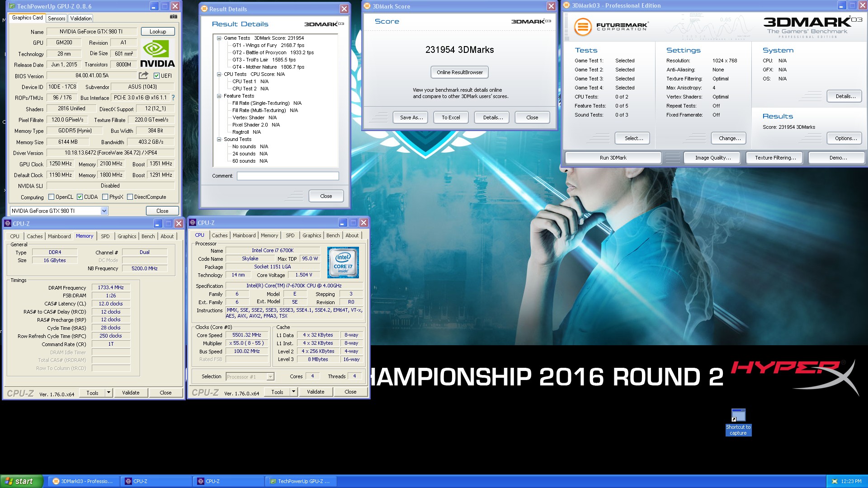Click Close button in GPU-Z window
Viewport: 868px width, 488px height.
pyautogui.click(x=162, y=211)
